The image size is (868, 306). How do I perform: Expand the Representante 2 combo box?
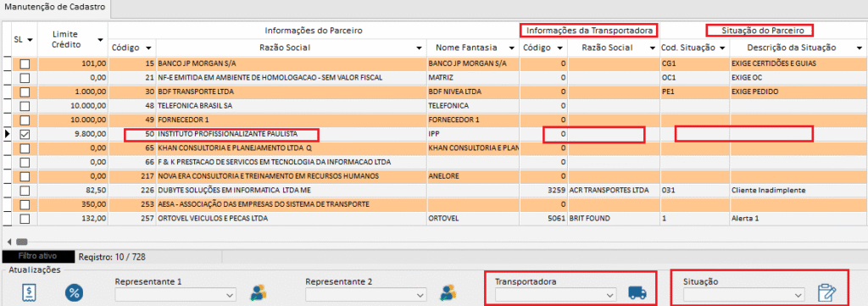coord(420,295)
